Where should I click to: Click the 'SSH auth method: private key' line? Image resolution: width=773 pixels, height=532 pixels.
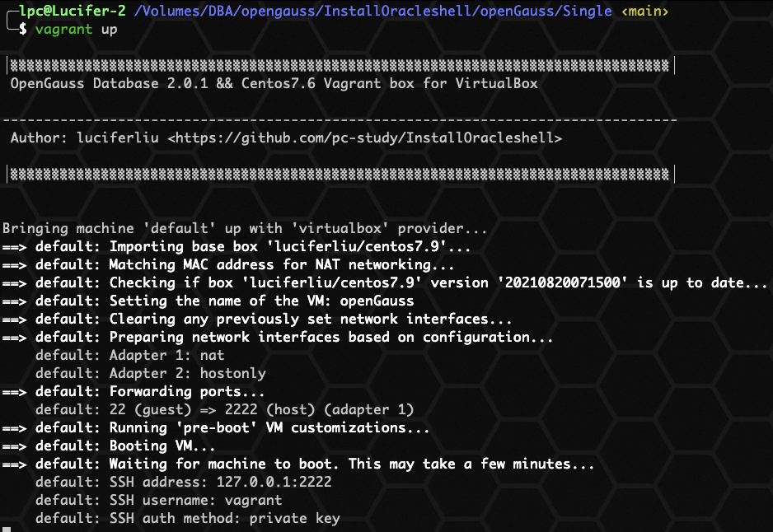[187, 518]
